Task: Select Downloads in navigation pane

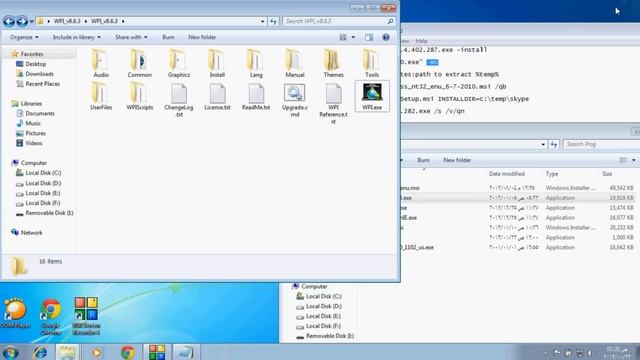Action: (39, 74)
